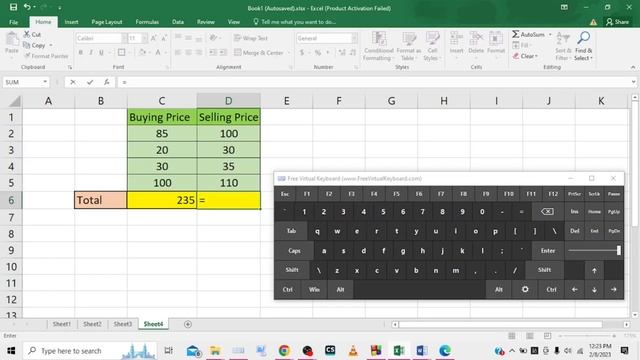Open the View tab

click(233, 22)
